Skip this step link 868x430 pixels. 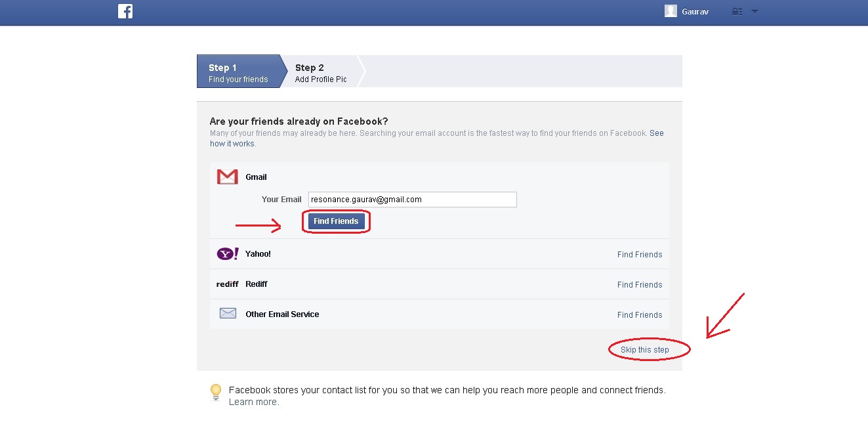645,350
